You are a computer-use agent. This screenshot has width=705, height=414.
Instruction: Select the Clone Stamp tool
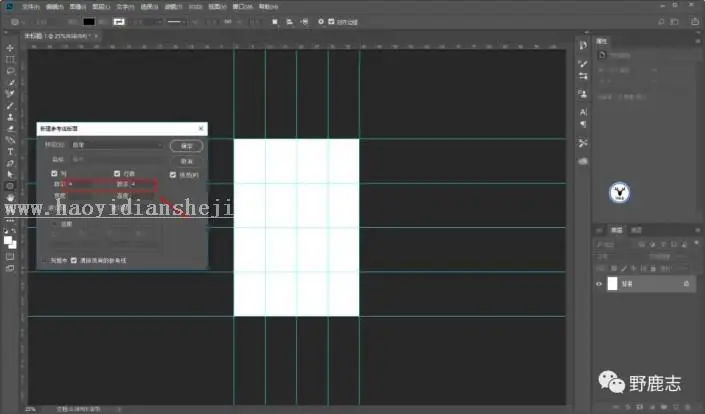coord(10,117)
